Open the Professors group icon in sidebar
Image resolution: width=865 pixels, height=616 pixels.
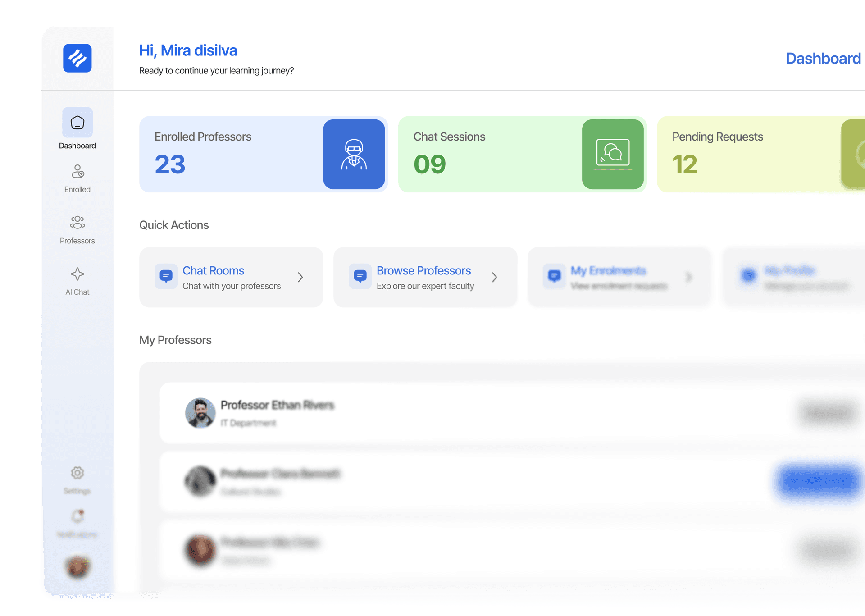pos(77,222)
